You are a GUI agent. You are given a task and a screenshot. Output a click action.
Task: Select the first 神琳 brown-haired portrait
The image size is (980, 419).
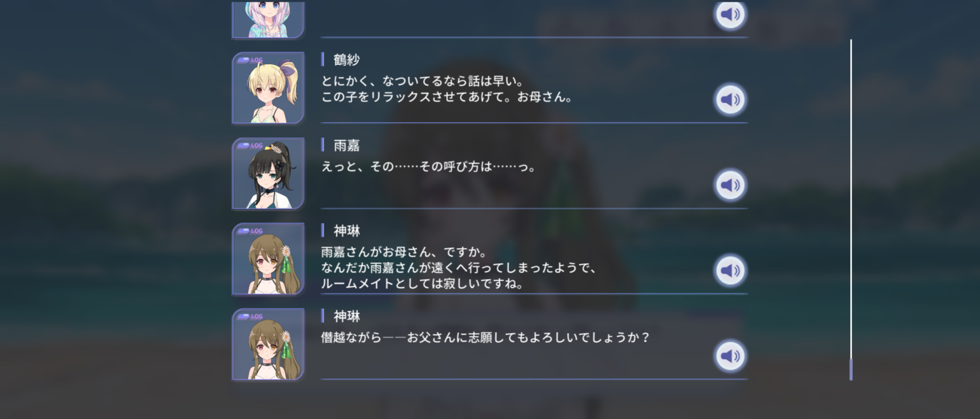[268, 259]
